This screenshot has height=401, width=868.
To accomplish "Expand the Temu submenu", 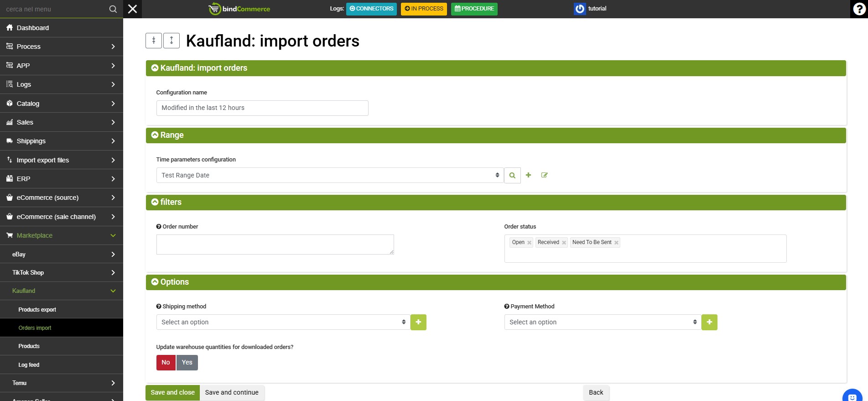I will pyautogui.click(x=62, y=383).
